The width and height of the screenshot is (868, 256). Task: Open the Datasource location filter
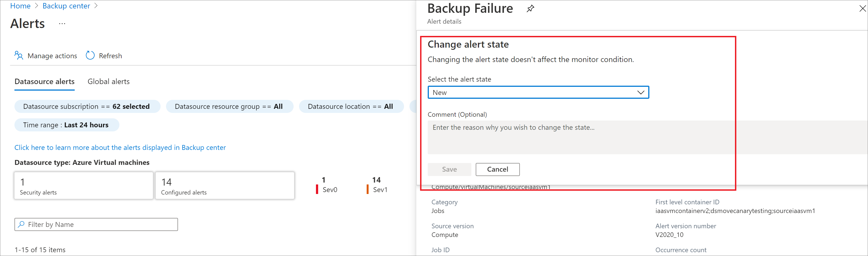click(x=350, y=107)
